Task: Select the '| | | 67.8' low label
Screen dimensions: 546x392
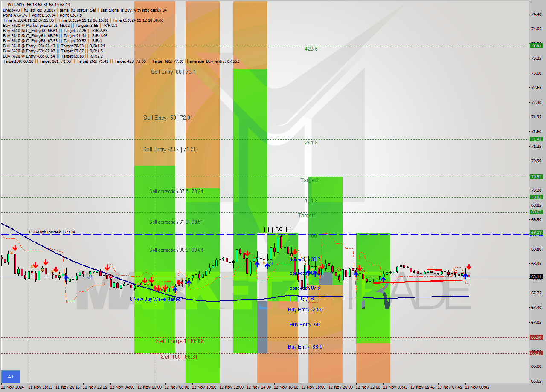Action: [302, 299]
